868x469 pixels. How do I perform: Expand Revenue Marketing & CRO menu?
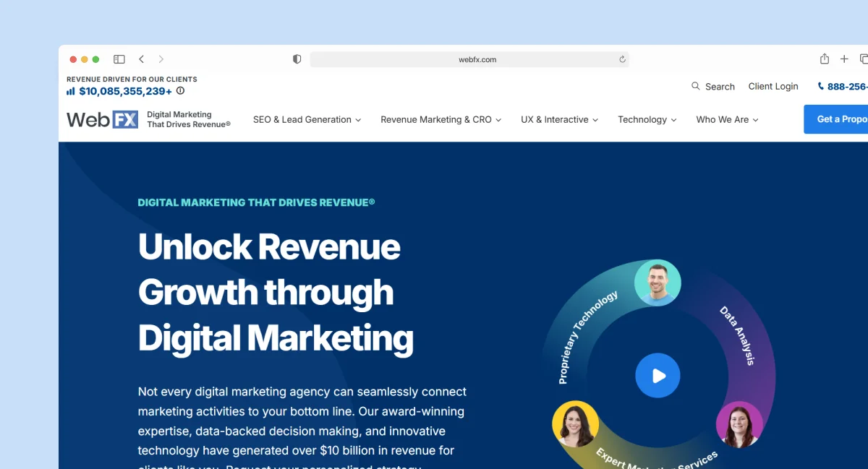[x=441, y=120]
